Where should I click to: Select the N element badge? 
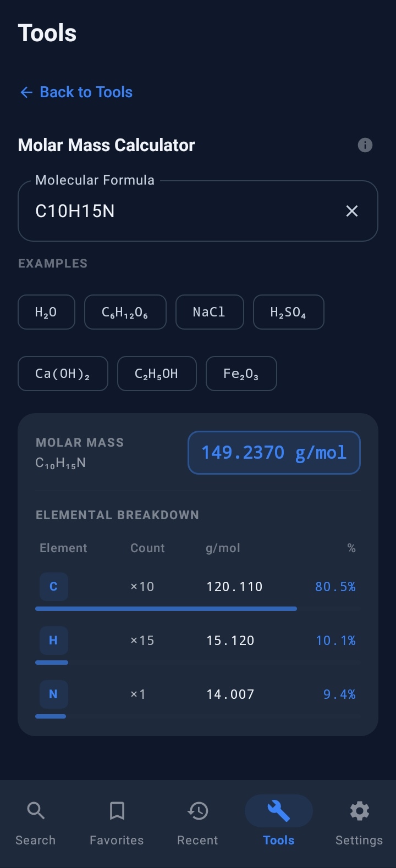(x=53, y=694)
